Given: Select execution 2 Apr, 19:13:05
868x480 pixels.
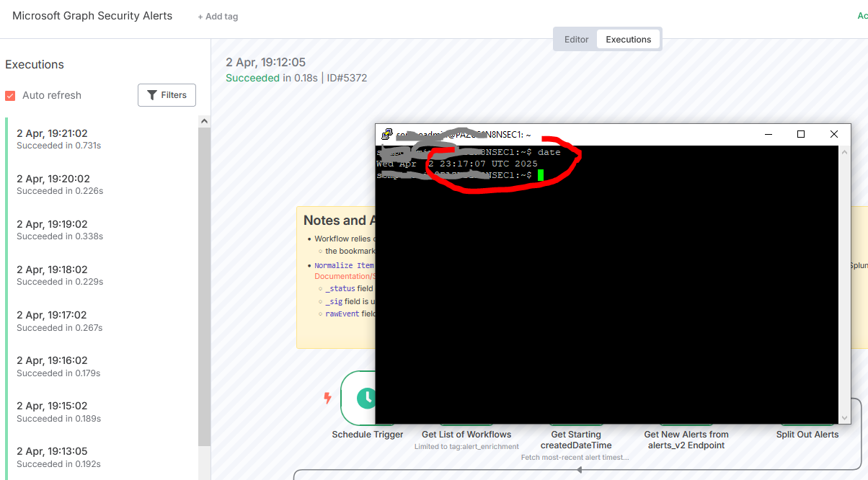Looking at the screenshot, I should tap(101, 457).
